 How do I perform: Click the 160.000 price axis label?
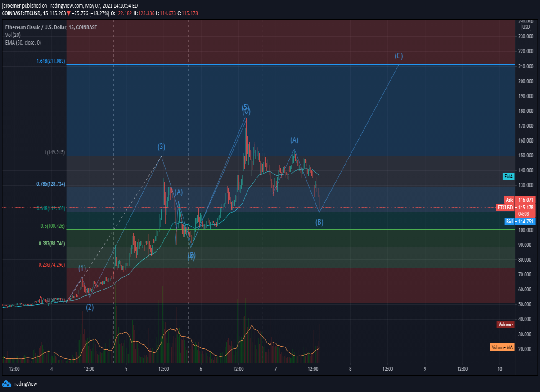(x=526, y=141)
